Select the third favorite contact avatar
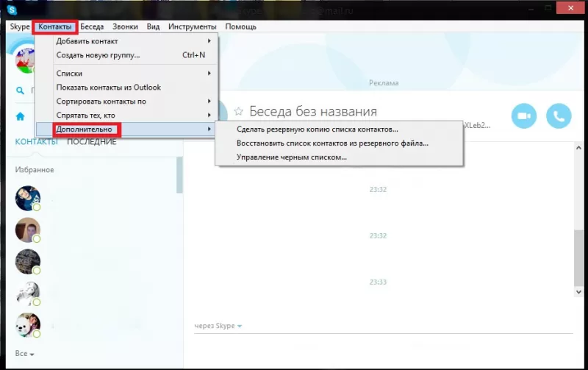Viewport: 588px width, 370px height. coord(28,262)
